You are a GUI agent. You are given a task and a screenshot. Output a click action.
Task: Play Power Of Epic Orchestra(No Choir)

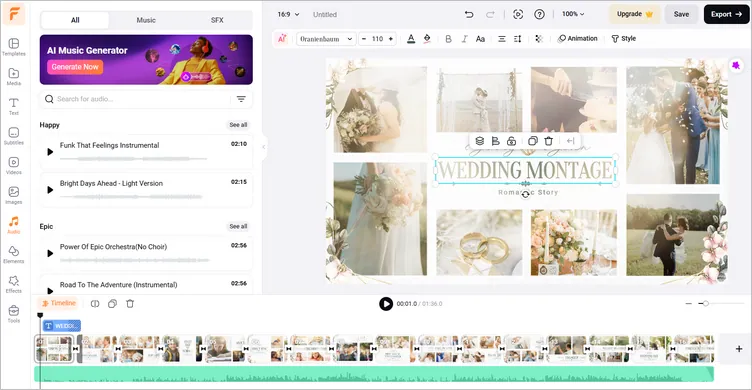point(50,253)
